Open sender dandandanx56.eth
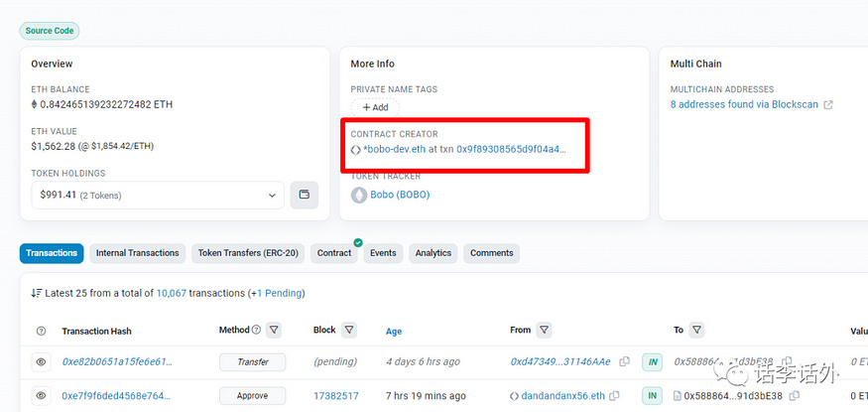The image size is (868, 412). (563, 396)
